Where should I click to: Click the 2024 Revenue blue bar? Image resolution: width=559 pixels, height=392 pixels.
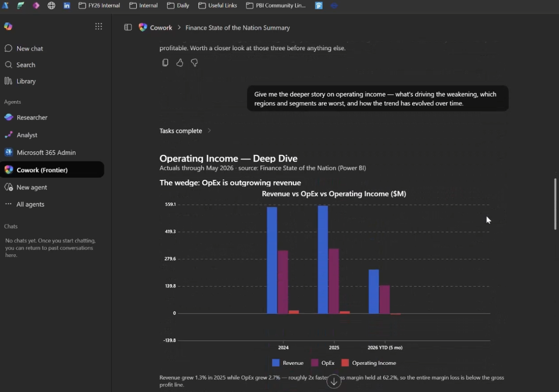(272, 260)
